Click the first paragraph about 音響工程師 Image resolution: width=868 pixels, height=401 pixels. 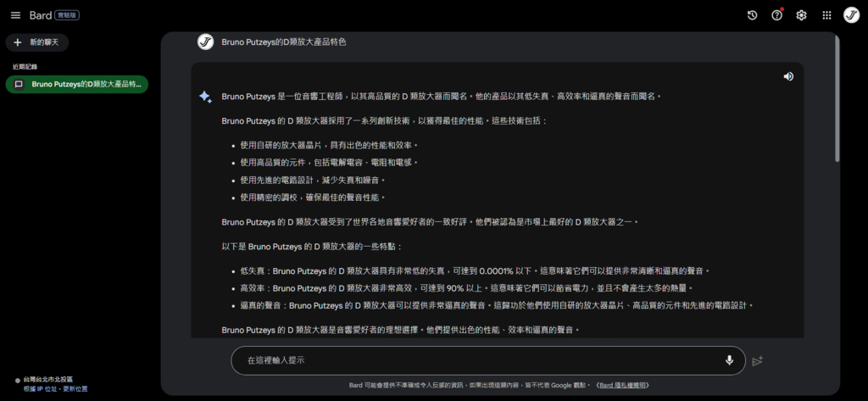pos(441,97)
